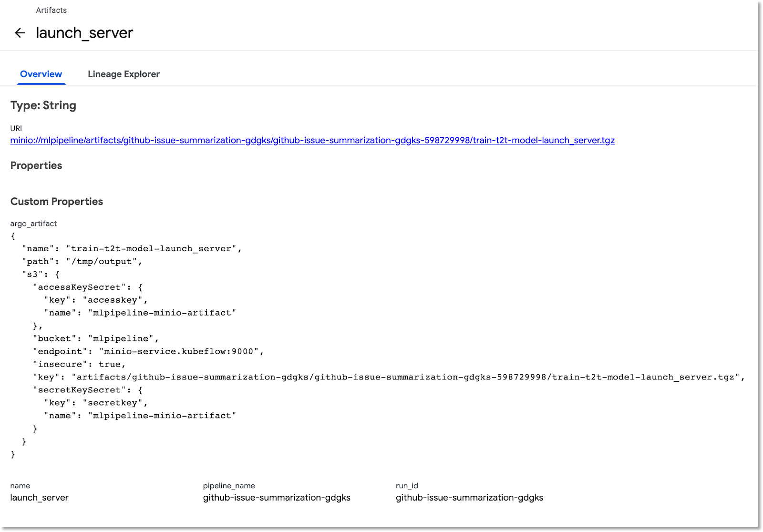763x532 pixels.
Task: Click the Type: String heading
Action: (43, 105)
